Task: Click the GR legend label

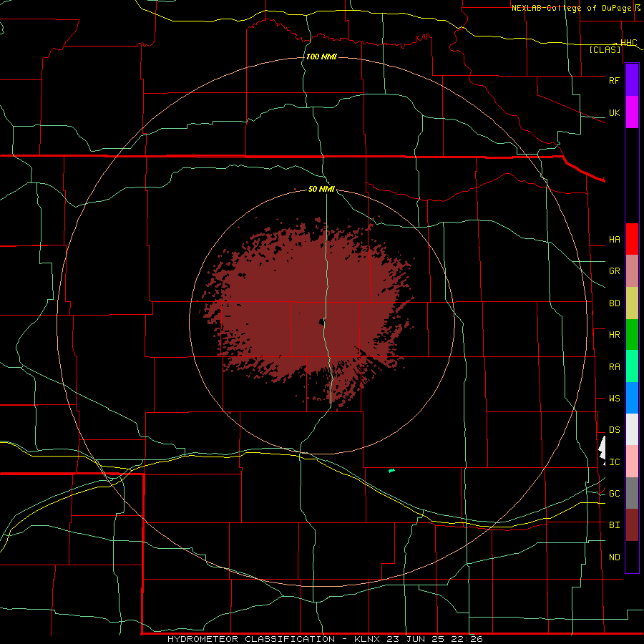Action: point(614,271)
